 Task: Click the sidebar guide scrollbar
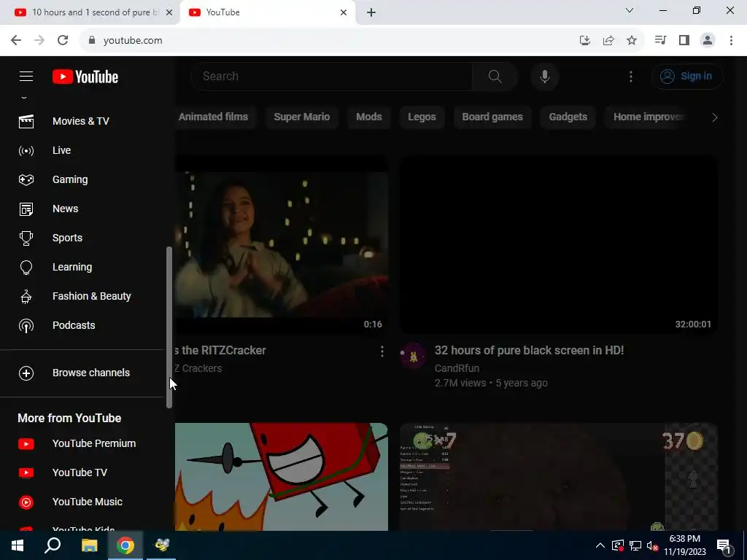pyautogui.click(x=169, y=327)
